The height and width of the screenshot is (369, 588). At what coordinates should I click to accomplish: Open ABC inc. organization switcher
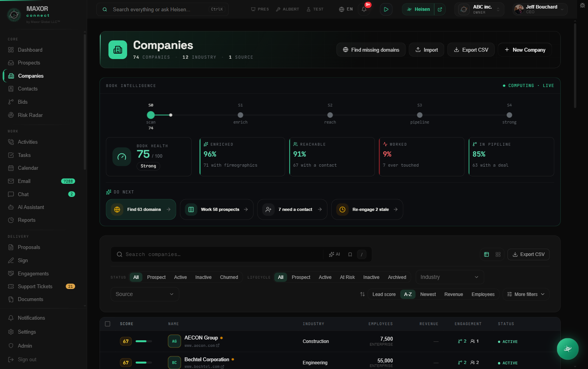(479, 9)
